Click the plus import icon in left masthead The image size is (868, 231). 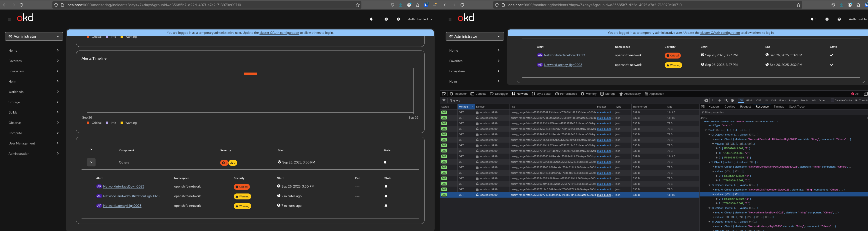(x=386, y=19)
